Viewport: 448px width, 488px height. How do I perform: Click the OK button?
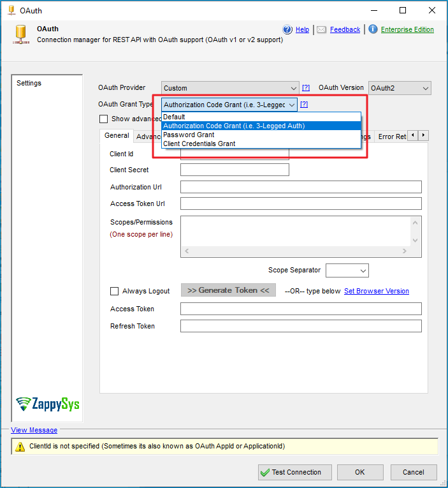pyautogui.click(x=360, y=472)
